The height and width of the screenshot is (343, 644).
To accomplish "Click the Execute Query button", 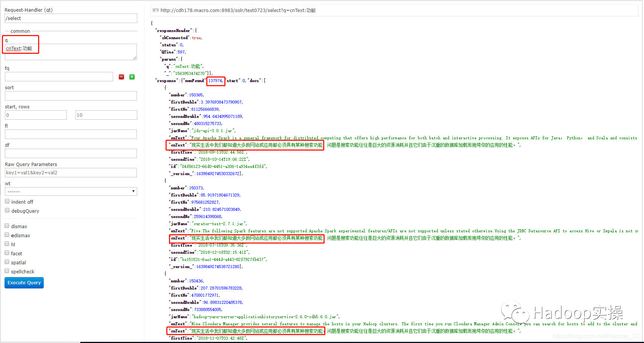I will [x=24, y=283].
